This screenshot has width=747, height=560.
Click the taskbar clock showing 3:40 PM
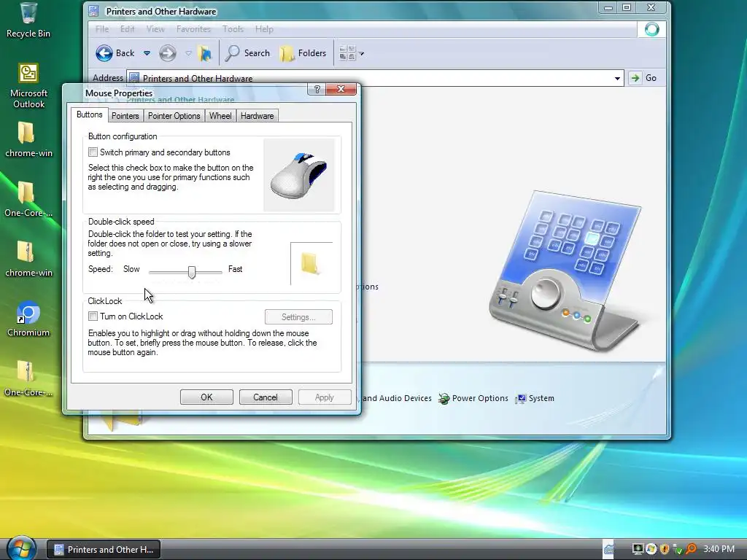[719, 549]
